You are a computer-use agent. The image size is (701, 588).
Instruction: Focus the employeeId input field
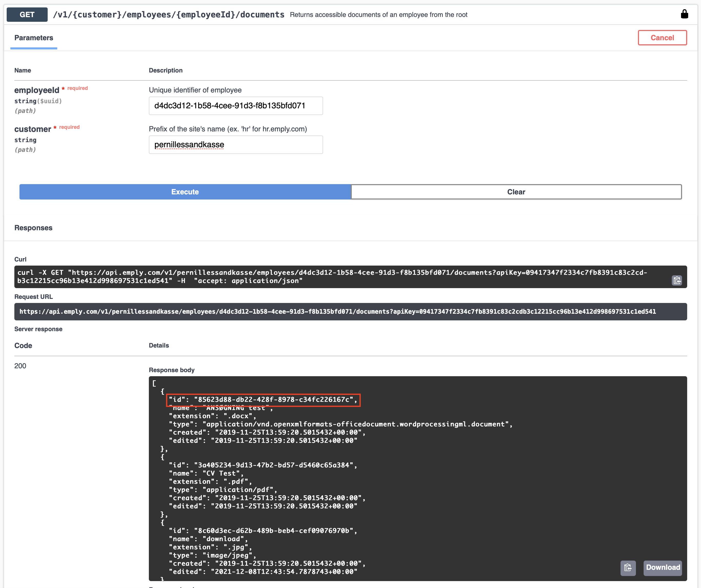[x=236, y=106]
